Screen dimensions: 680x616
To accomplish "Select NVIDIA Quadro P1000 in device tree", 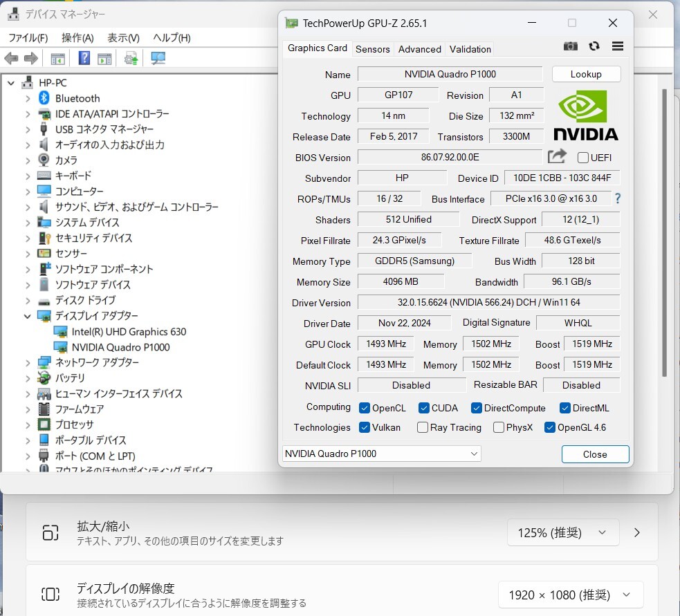I will [x=120, y=347].
